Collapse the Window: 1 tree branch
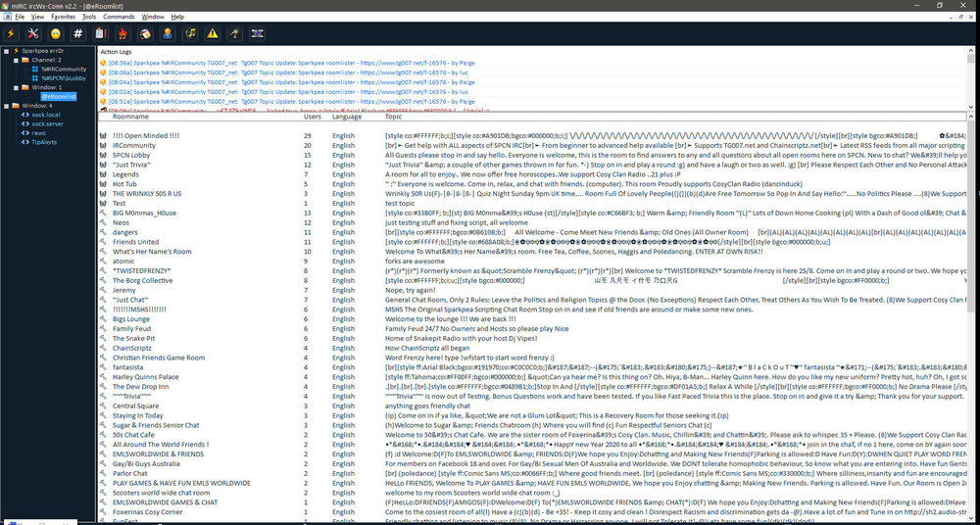Image resolution: width=980 pixels, height=525 pixels. click(x=17, y=87)
